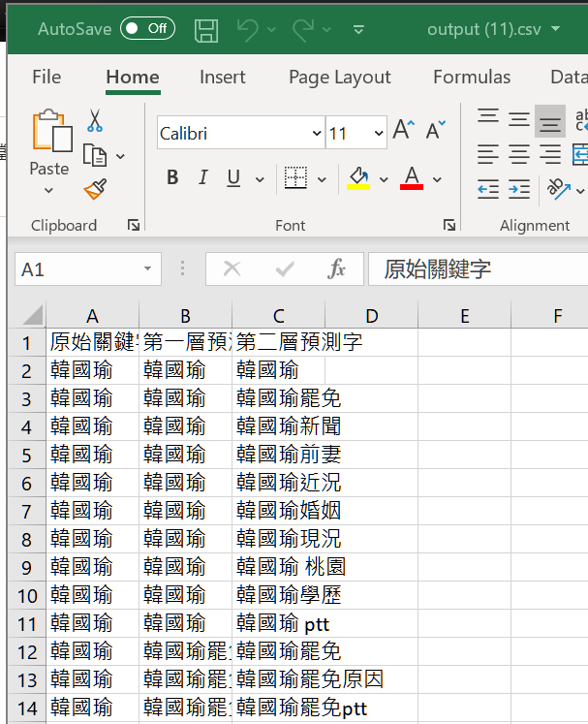
Task: Click the Cut scissors icon
Action: [95, 121]
